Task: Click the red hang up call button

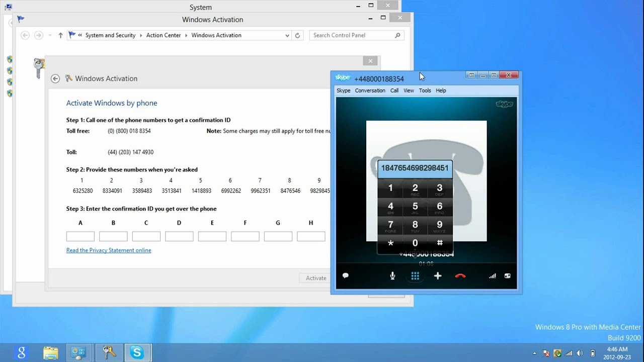Action: pos(460,276)
